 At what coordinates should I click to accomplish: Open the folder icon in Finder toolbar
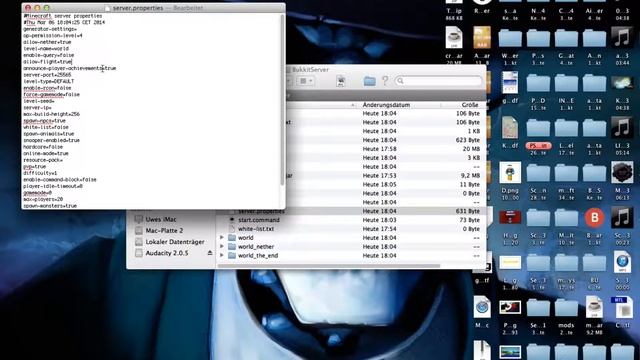click(369, 81)
